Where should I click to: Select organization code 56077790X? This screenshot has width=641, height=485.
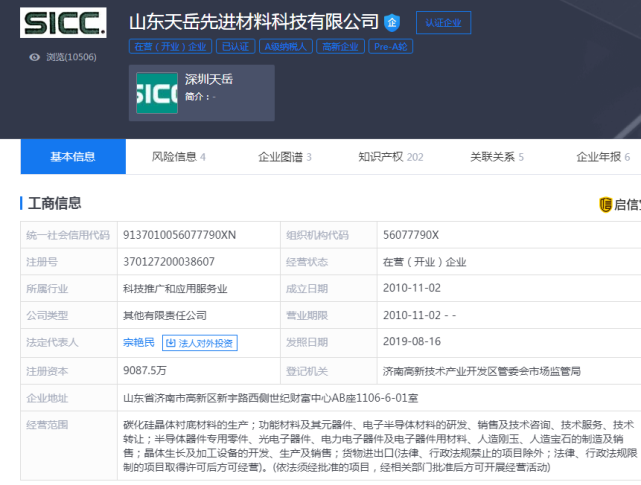(411, 235)
